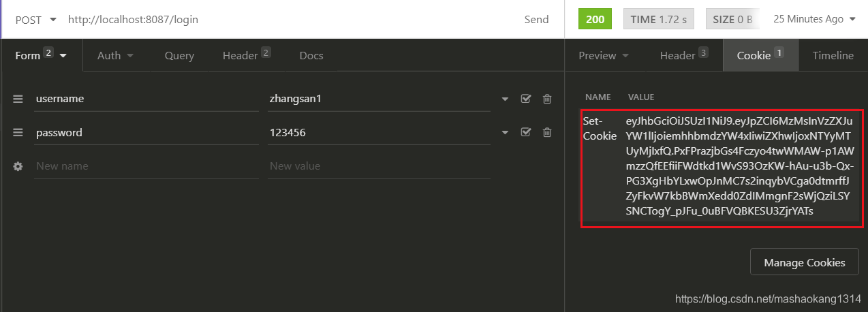Switch to the response Header tab
Image resolution: width=868 pixels, height=312 pixels.
click(684, 55)
